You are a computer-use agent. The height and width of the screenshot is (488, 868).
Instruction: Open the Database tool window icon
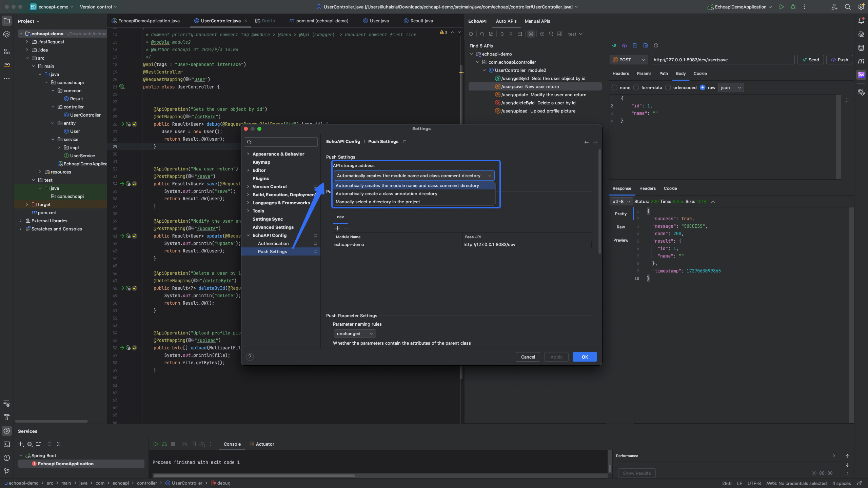pos(861,48)
